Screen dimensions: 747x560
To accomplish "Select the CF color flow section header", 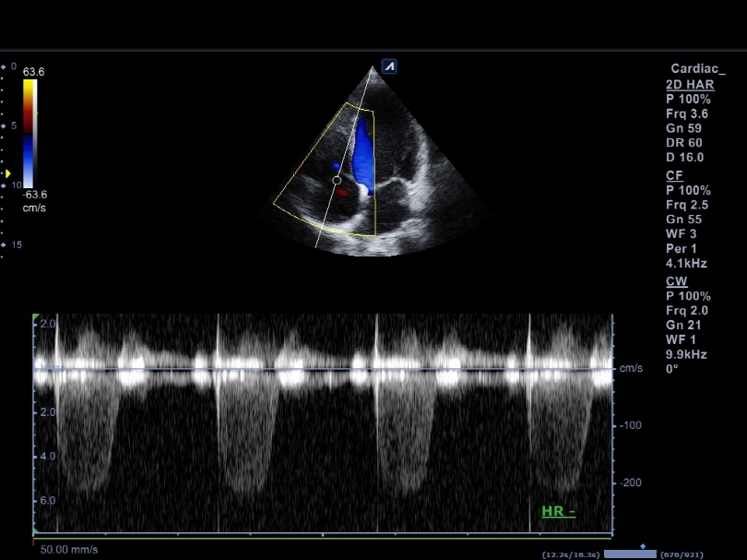I will pos(674,175).
